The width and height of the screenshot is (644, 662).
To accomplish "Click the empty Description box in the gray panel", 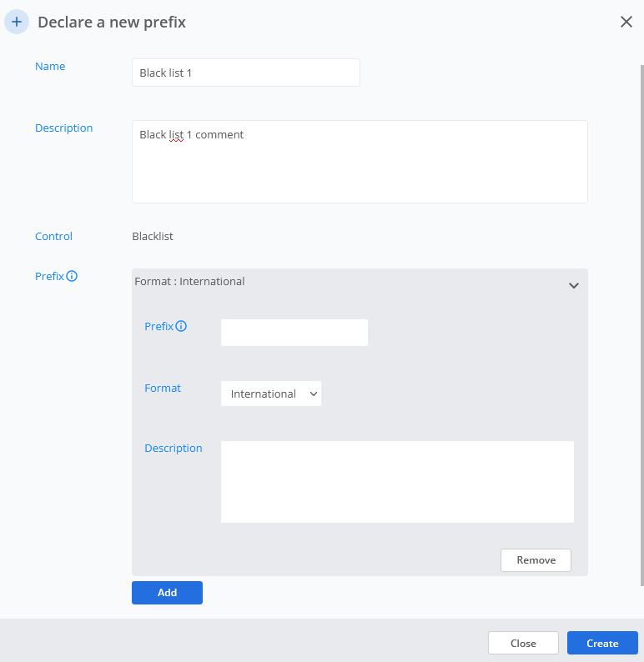I will 397,482.
